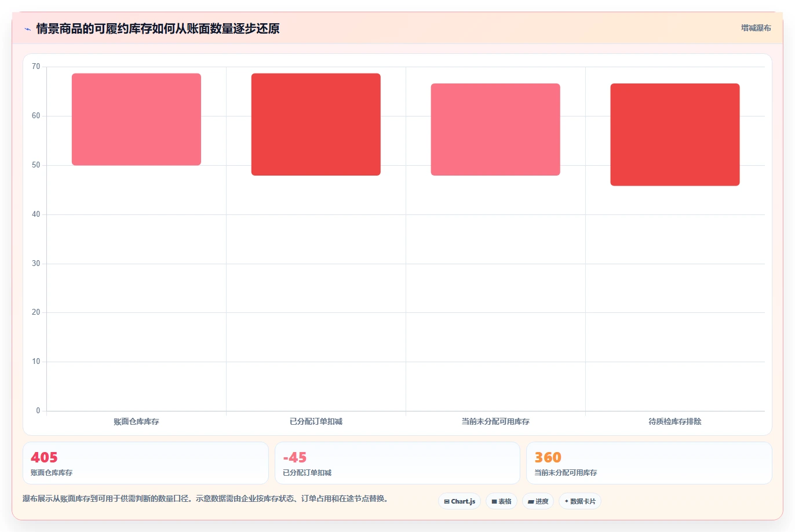The height and width of the screenshot is (532, 795).
Task: Select the 账面仓库库存 bar in chart
Action: click(136, 119)
